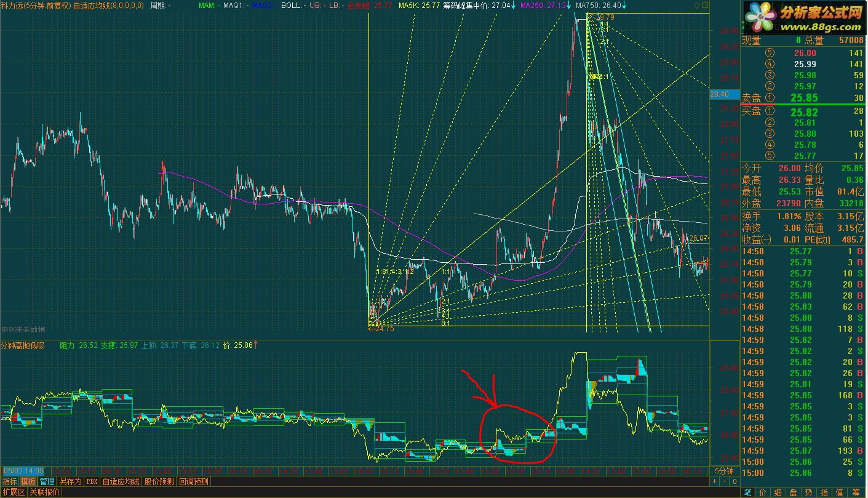Click the split-window square icon at chart top
The image size is (868, 498).
tap(705, 6)
